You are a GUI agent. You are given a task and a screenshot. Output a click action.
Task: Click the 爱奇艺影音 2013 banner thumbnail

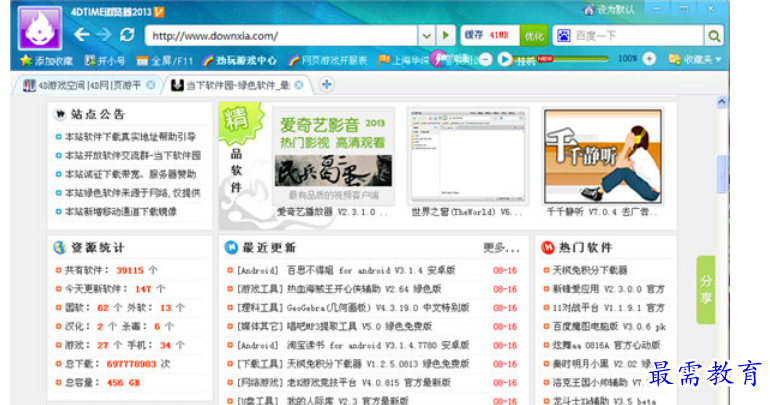pyautogui.click(x=333, y=156)
